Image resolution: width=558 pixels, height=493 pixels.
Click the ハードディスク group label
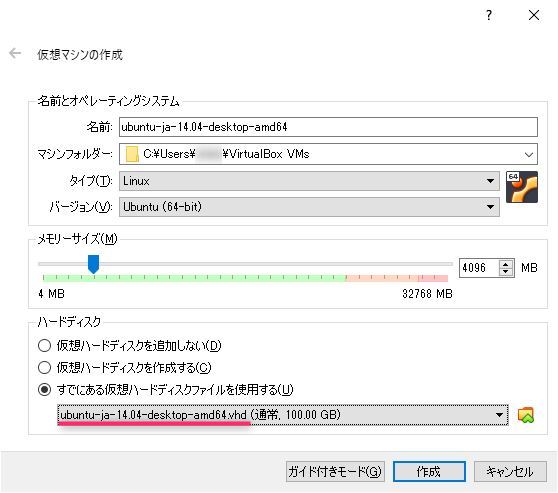[69, 322]
